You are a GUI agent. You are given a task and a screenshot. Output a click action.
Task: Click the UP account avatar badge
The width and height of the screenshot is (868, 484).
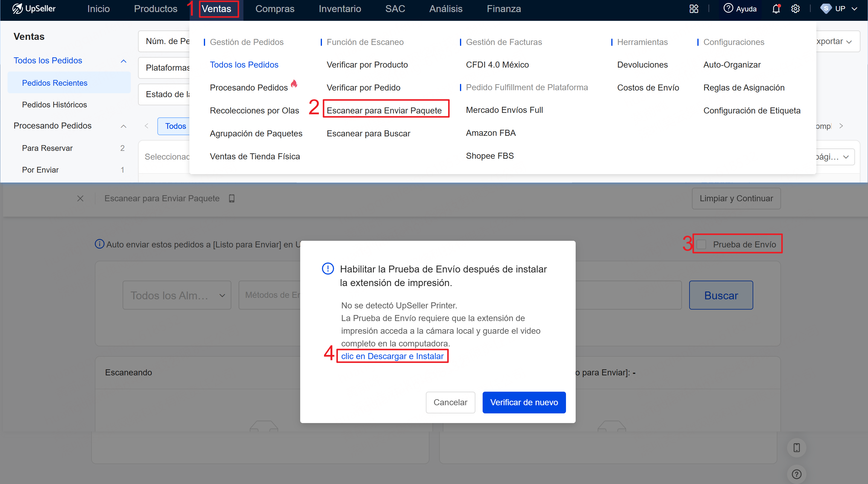(x=825, y=9)
